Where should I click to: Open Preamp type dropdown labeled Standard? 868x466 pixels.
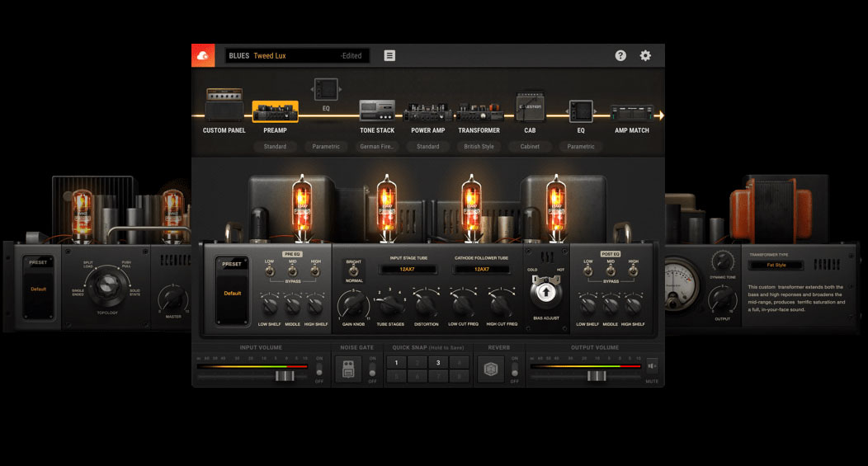click(x=275, y=147)
